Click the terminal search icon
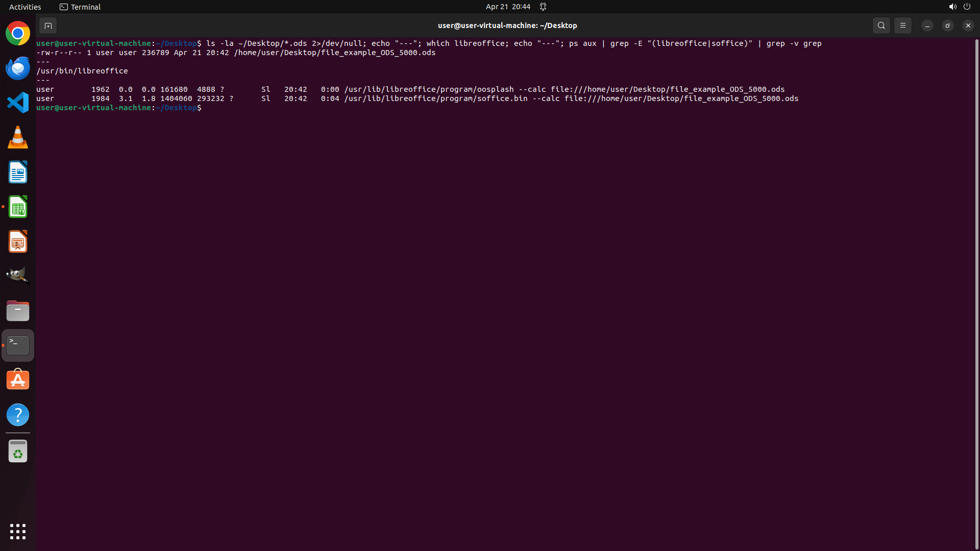The width and height of the screenshot is (980, 551). (x=881, y=26)
